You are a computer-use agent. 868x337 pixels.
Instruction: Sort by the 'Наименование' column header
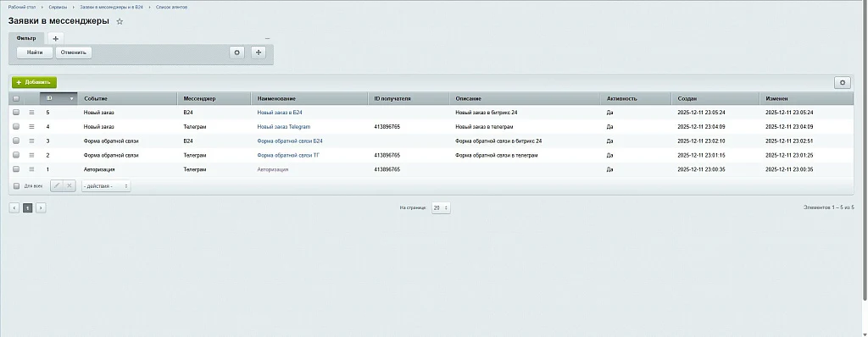click(x=310, y=98)
